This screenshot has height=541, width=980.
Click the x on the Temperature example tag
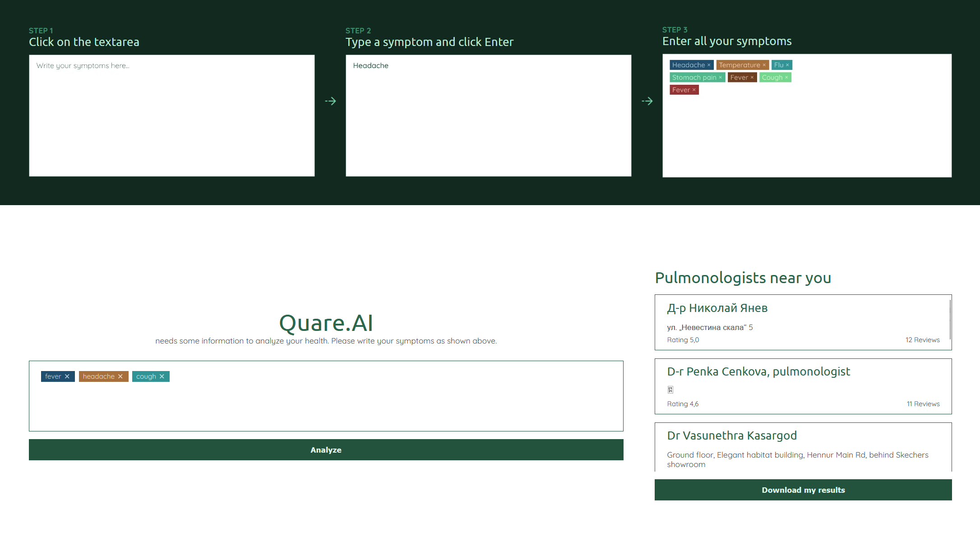(764, 65)
